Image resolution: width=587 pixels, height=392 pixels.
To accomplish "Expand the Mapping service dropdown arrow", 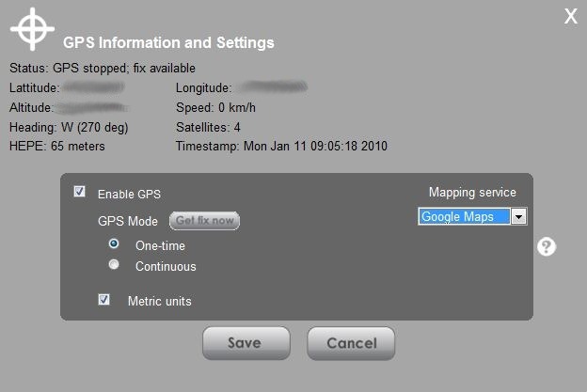I will click(519, 216).
